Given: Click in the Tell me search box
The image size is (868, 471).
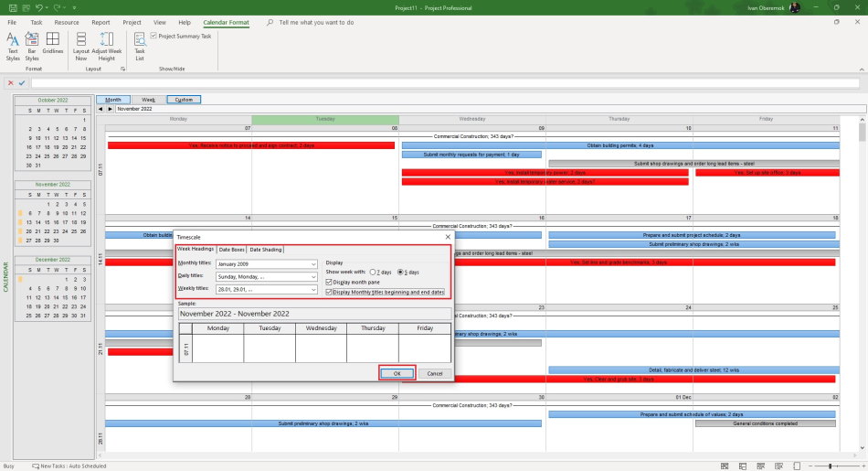Looking at the screenshot, I should click(x=316, y=22).
